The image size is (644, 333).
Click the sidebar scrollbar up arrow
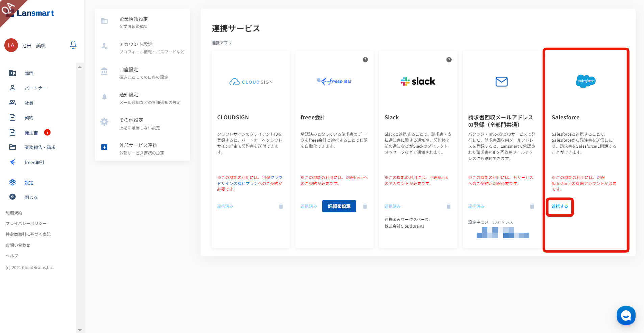click(80, 67)
